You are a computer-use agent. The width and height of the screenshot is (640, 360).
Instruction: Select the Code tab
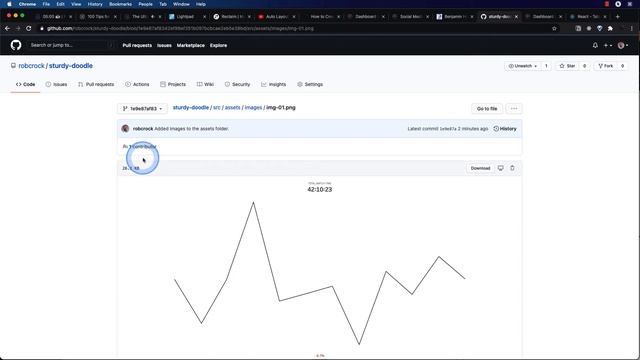click(25, 84)
